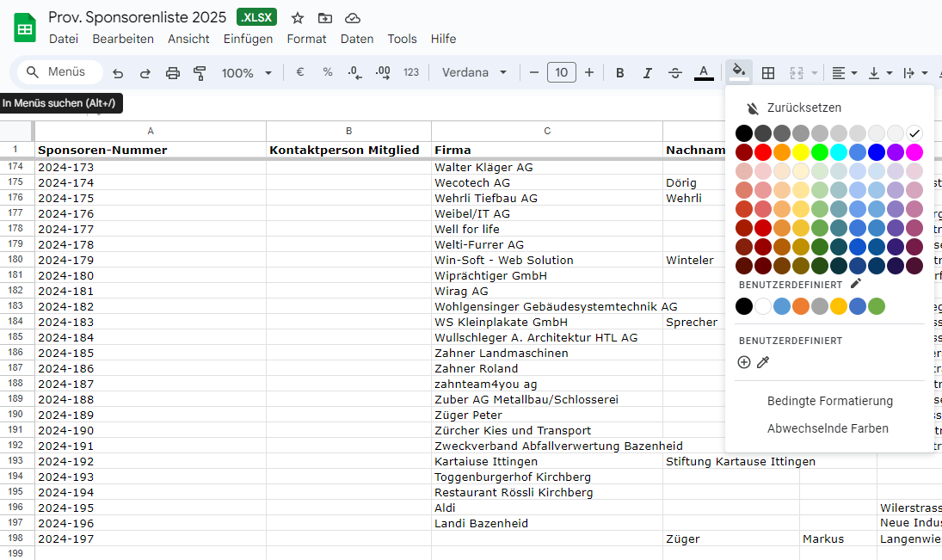
Task: Toggle italic formatting
Action: point(647,73)
